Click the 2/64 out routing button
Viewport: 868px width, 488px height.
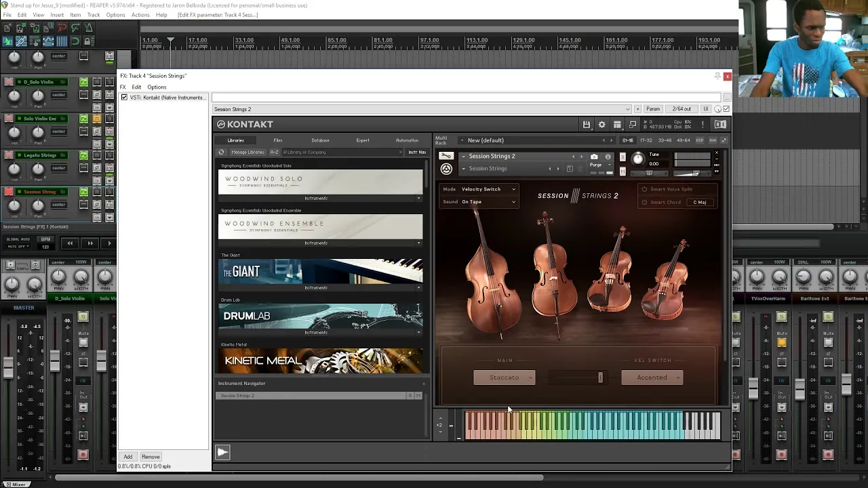pyautogui.click(x=682, y=109)
